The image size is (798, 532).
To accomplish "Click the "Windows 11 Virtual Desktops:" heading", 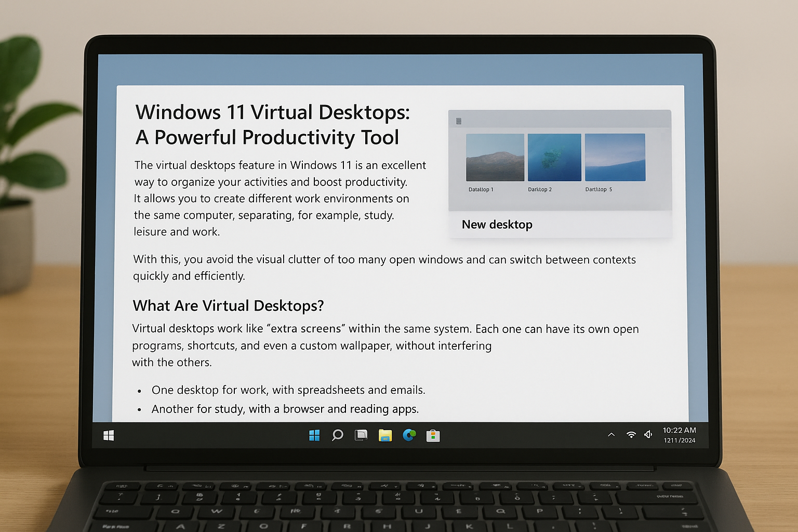I will point(273,112).
